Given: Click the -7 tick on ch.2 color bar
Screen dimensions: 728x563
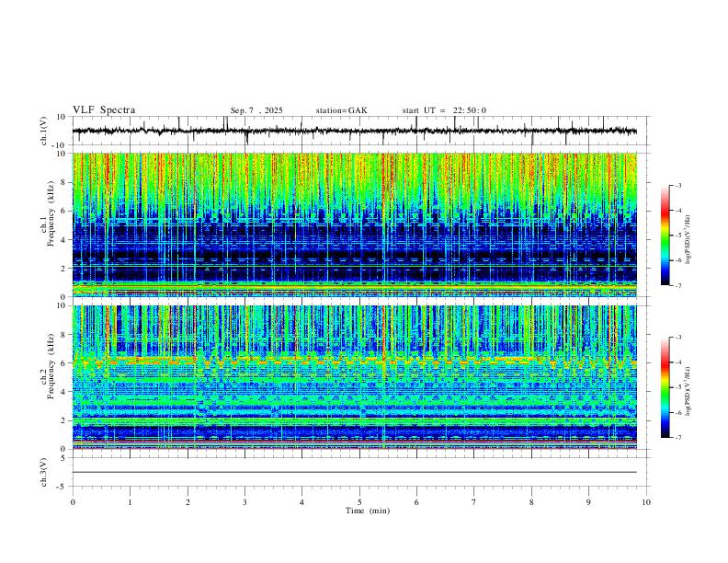Looking at the screenshot, I should point(677,437).
